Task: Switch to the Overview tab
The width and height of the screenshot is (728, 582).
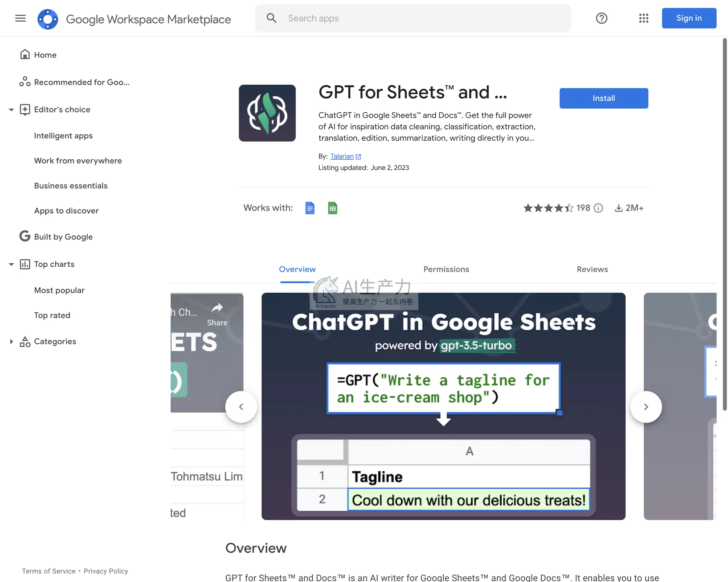Action: pyautogui.click(x=297, y=269)
